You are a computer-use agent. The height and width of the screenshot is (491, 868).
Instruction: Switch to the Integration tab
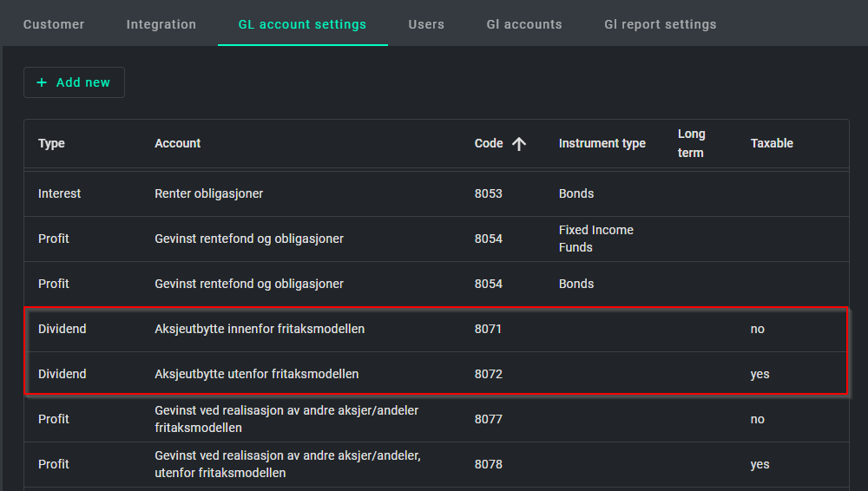pos(161,24)
